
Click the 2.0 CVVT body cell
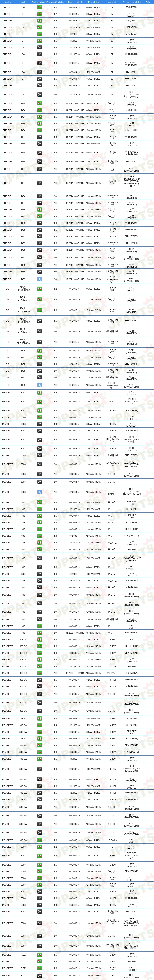[112, 673]
